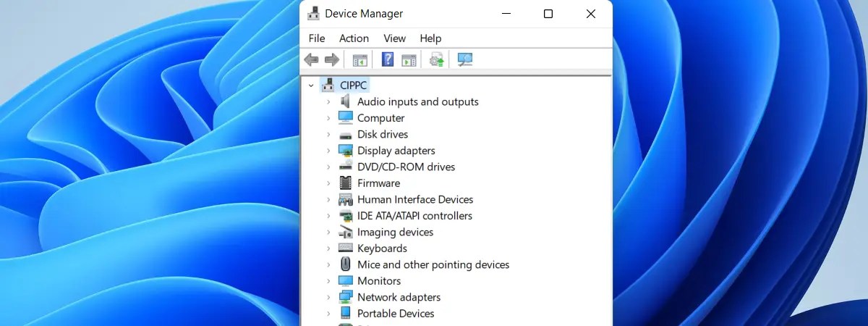The width and height of the screenshot is (868, 326).
Task: Click the Human Interface Devices icon
Action: coord(345,199)
